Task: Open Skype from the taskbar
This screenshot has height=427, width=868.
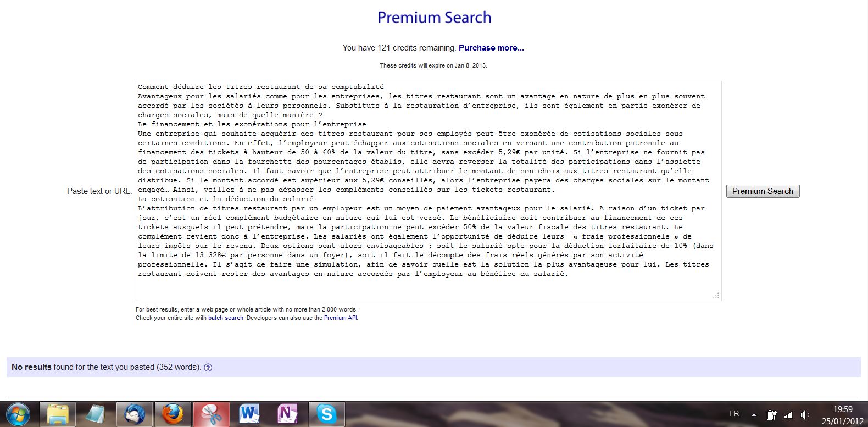Action: click(326, 414)
